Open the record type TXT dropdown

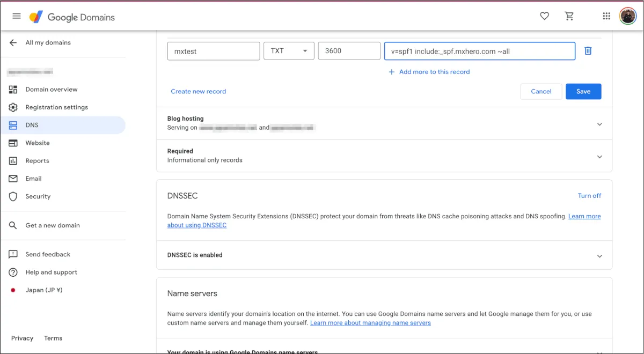click(289, 51)
